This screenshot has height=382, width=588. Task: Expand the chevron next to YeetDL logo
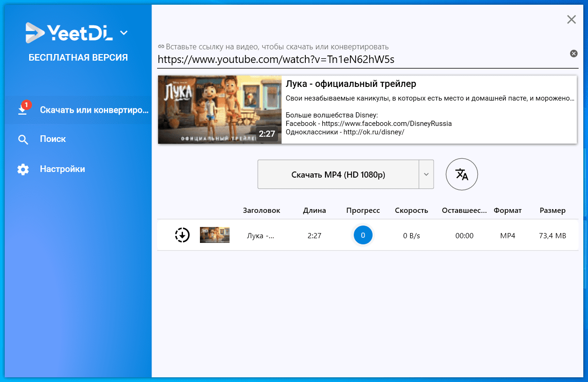pos(124,33)
